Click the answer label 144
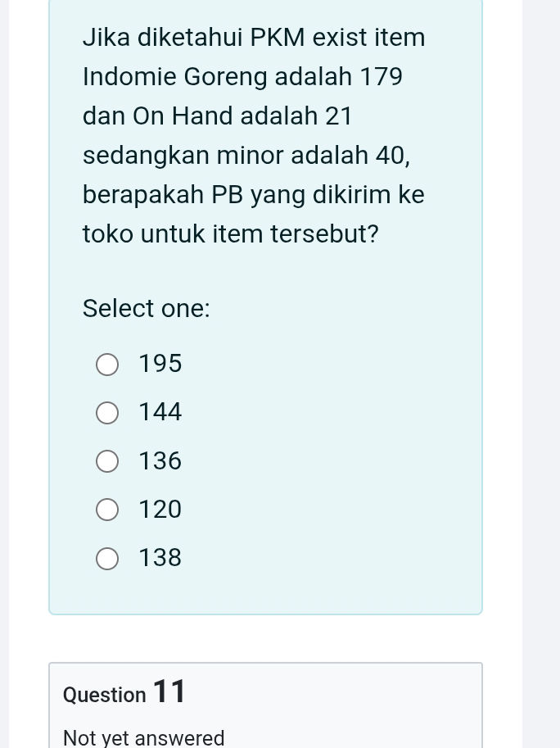 [x=160, y=412]
